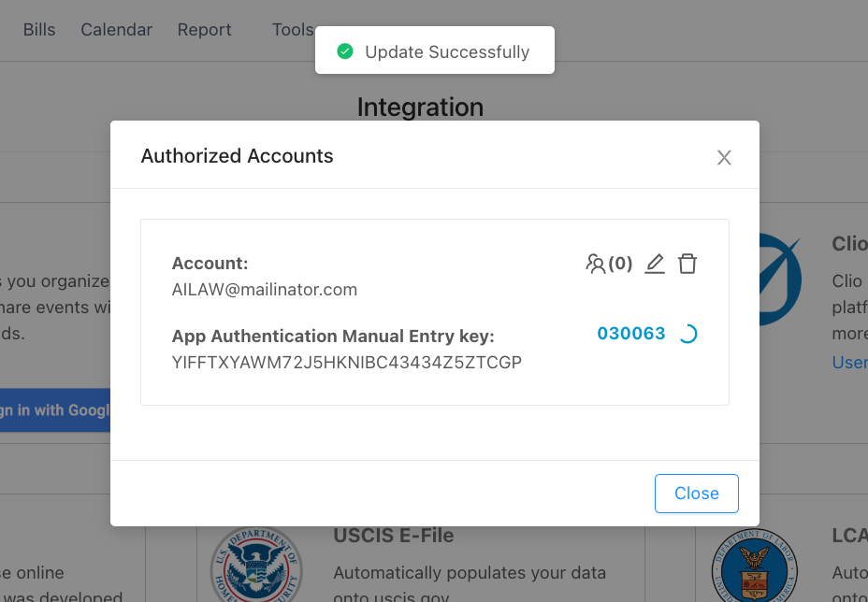Click the 030063 authentication code
The image size is (868, 602).
pos(631,334)
